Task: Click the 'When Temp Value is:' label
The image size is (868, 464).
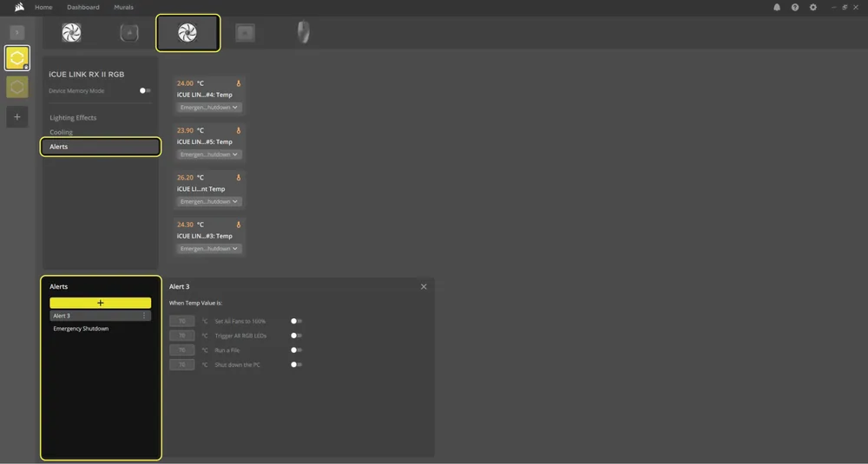Action: 195,303
